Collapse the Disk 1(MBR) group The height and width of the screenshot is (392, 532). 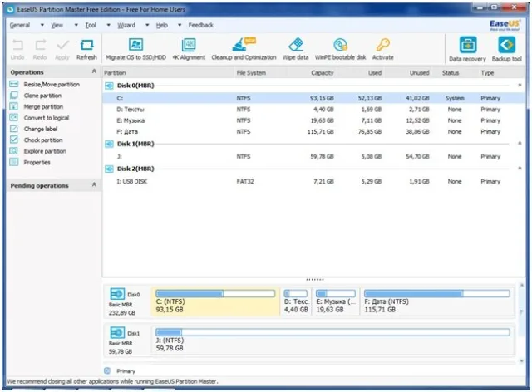click(x=520, y=144)
